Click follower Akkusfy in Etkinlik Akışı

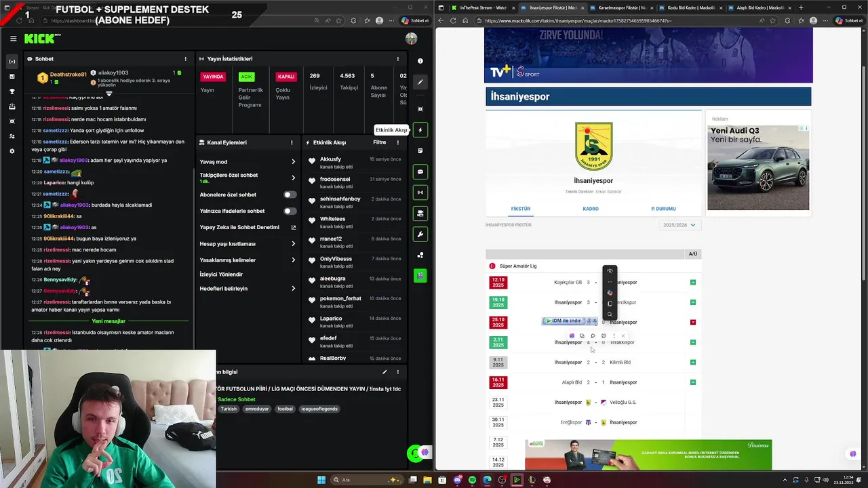point(330,159)
